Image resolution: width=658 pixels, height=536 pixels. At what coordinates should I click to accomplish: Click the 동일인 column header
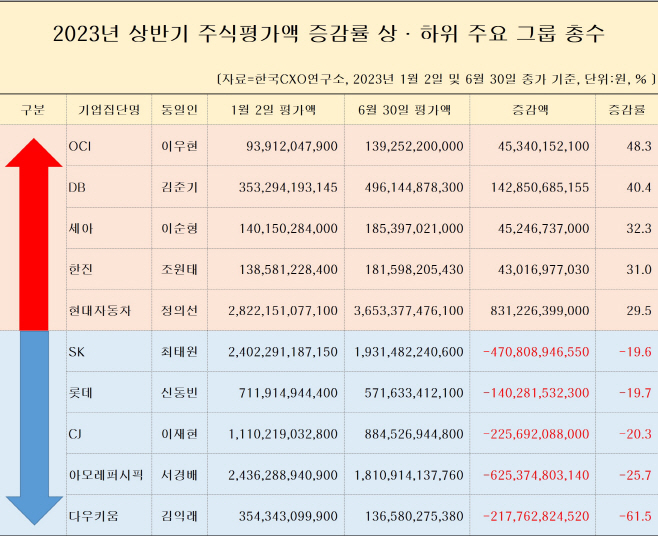[x=179, y=110]
